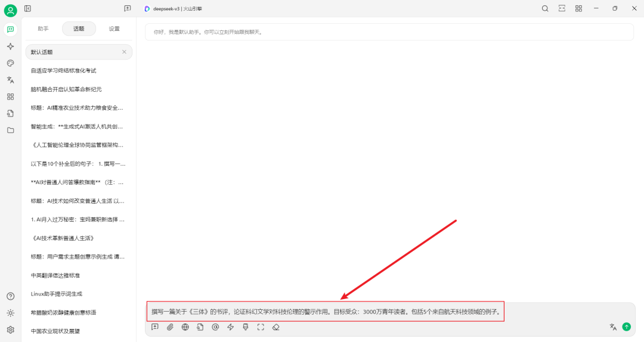Create a new topic from header icon
Screen dimensions: 644x342
128,8
